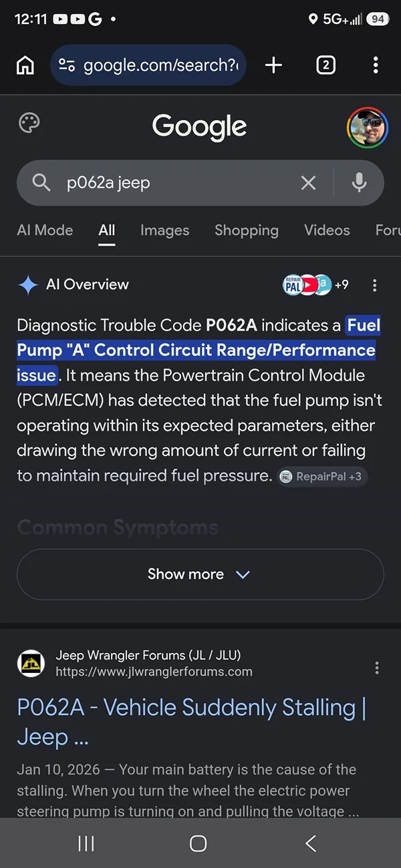Viewport: 401px width, 868px height.
Task: Open options for Jeep Wrangler Forums result
Action: 377,668
